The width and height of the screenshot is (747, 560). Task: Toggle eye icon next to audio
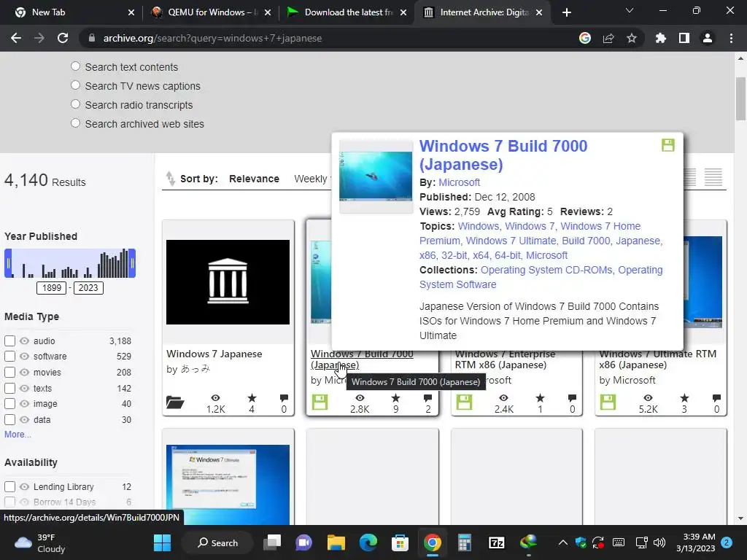tap(24, 341)
